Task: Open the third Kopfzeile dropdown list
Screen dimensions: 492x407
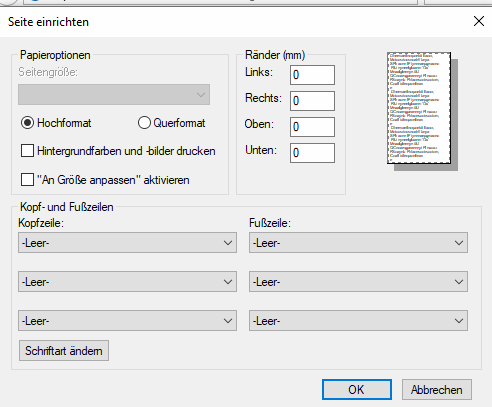Action: pos(127,321)
